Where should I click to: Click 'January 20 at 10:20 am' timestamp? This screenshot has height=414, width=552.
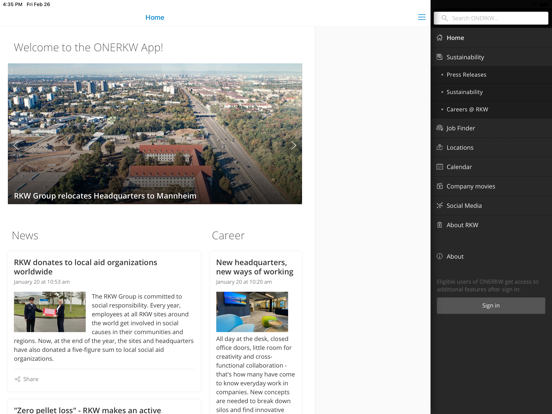(244, 282)
